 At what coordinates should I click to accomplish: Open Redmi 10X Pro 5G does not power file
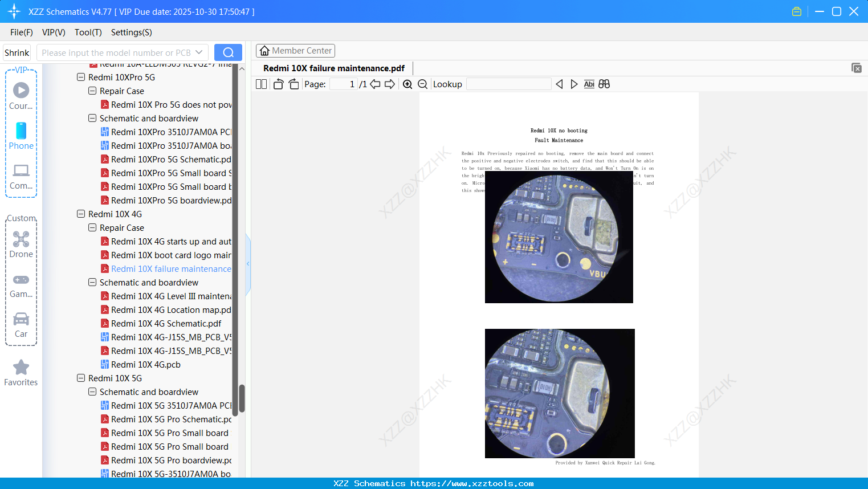tap(166, 104)
